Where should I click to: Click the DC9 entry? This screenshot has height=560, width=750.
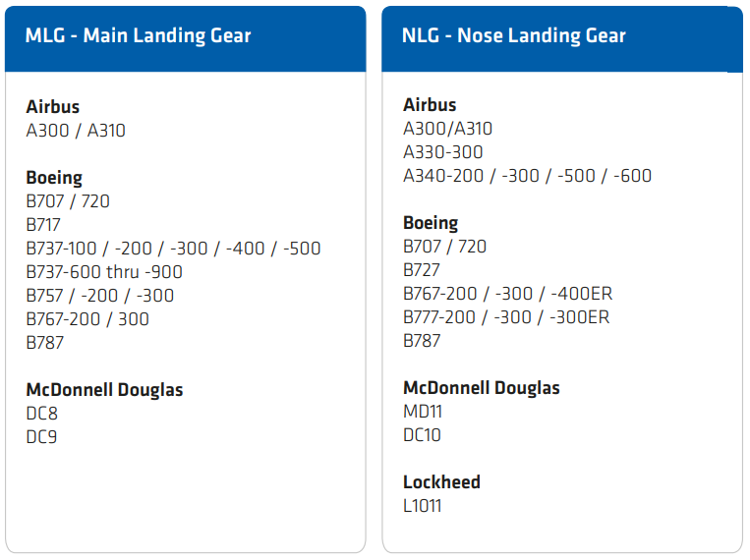pos(42,437)
